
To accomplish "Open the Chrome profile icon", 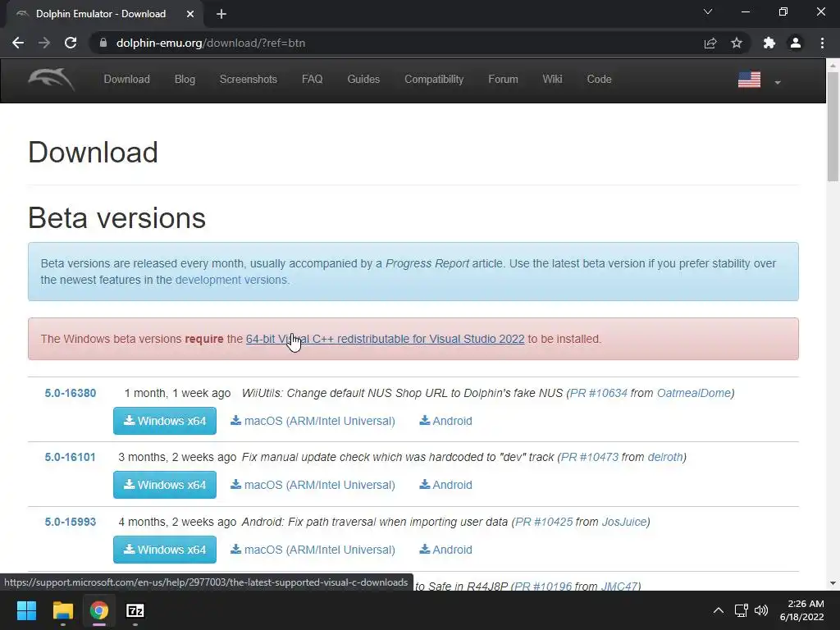I will pyautogui.click(x=796, y=43).
